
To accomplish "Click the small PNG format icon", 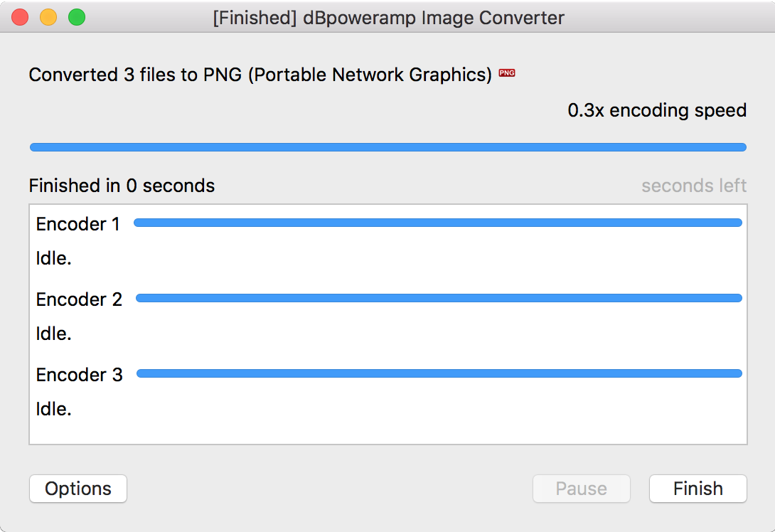I will click(x=507, y=73).
